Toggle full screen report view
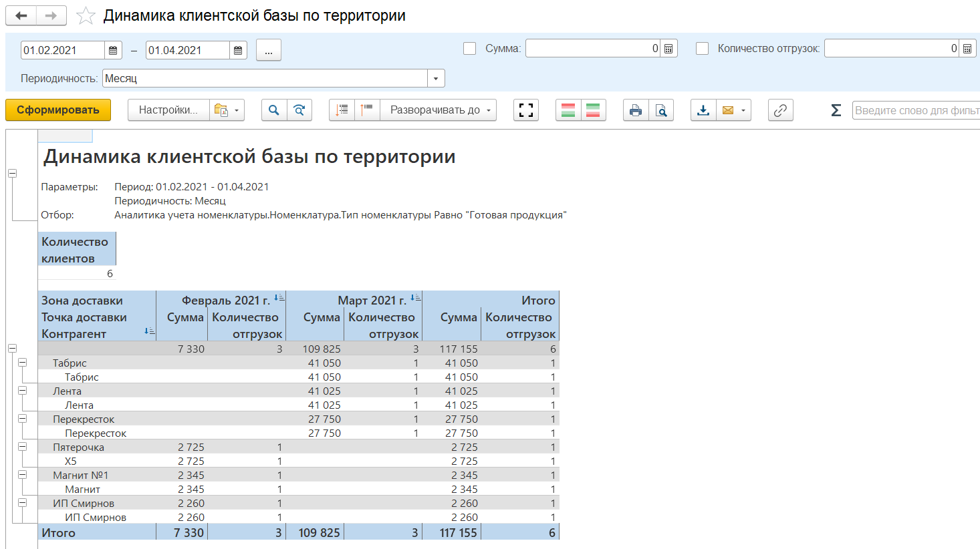The image size is (980, 549). point(526,110)
